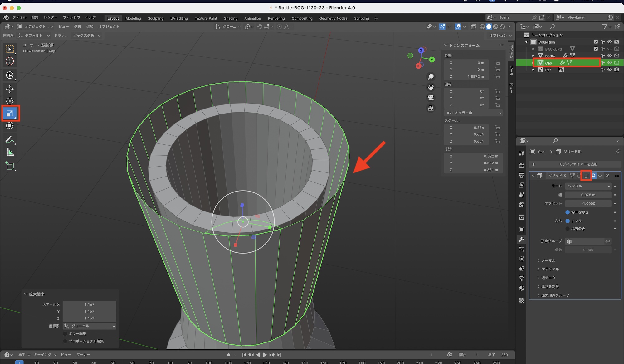Expand the ノーマル section
Screen dimensions: 624x364
548,260
